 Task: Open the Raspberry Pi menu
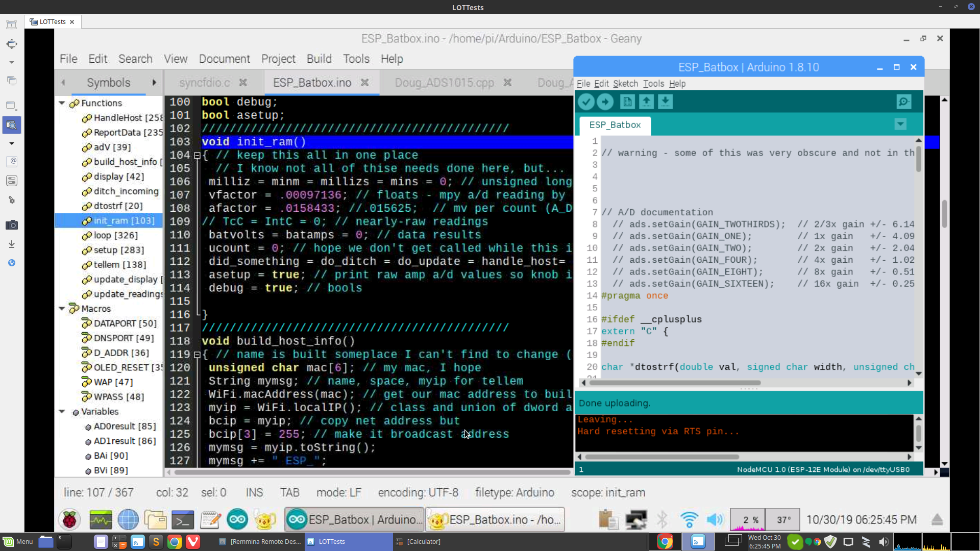69,520
